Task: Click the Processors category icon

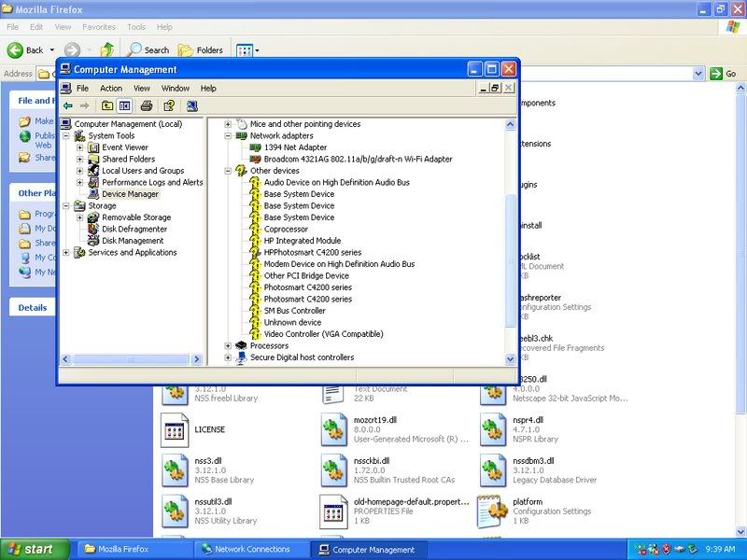Action: tap(242, 345)
